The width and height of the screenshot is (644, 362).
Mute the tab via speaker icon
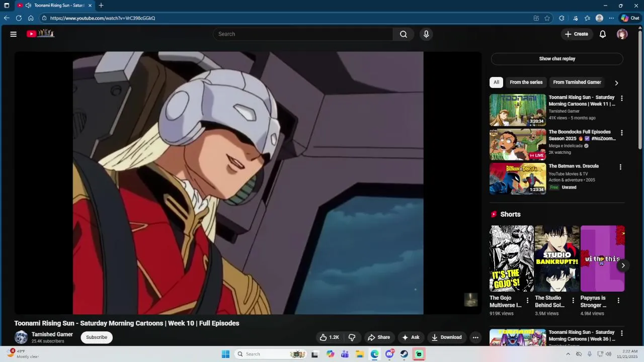click(28, 6)
